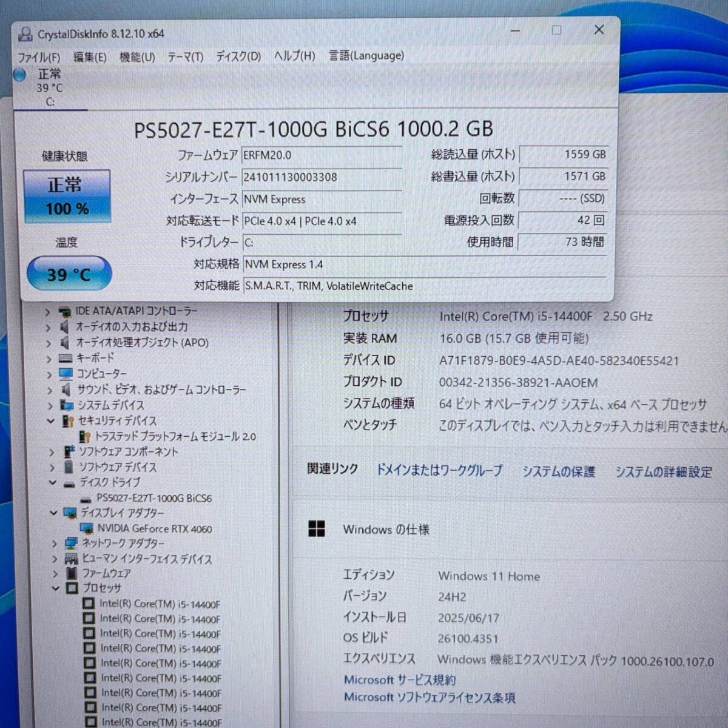Open the テーマ(T) menu

tap(185, 57)
